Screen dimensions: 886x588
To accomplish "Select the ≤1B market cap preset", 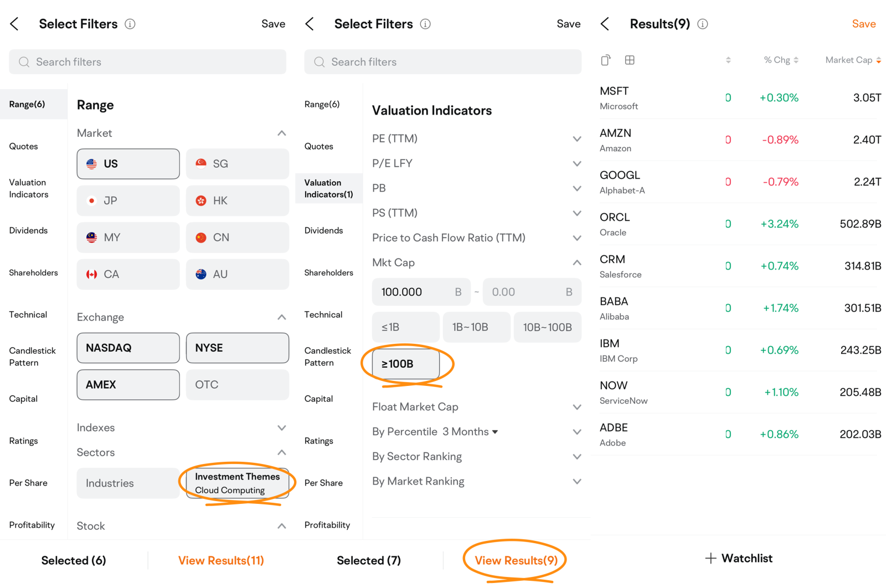I will [x=406, y=327].
